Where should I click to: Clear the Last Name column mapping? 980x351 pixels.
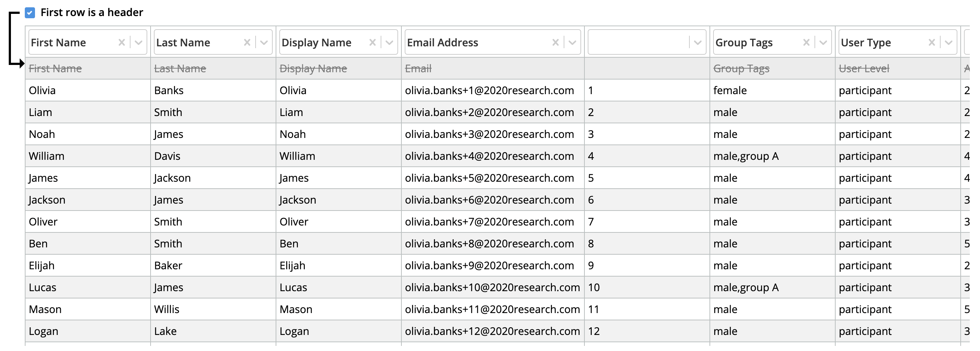tap(247, 42)
